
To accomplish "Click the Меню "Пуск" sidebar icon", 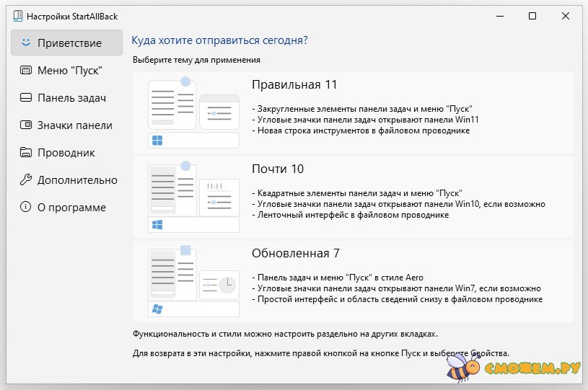I will pos(26,70).
